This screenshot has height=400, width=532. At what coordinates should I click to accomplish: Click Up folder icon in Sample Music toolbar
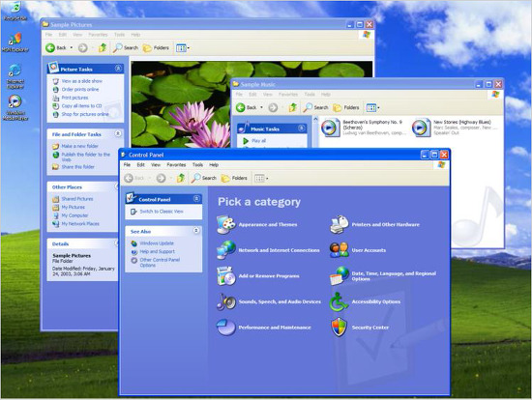coord(292,107)
